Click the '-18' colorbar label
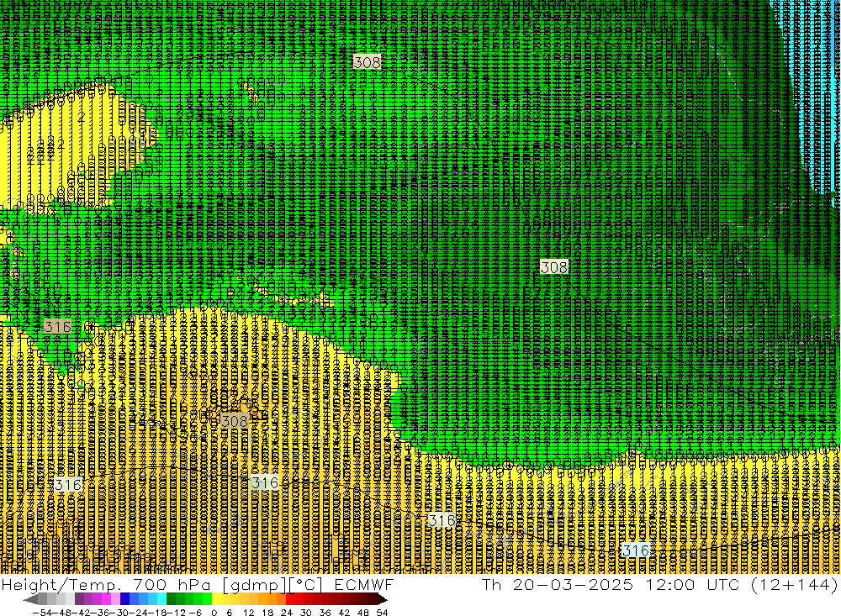The height and width of the screenshot is (616, 841). pos(158,613)
